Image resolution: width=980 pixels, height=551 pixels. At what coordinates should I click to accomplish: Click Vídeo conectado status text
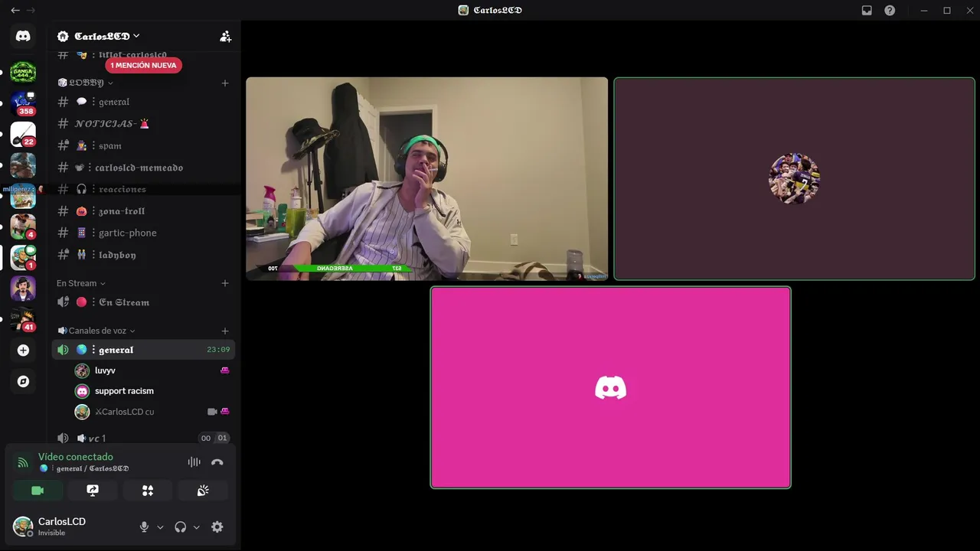click(x=76, y=457)
